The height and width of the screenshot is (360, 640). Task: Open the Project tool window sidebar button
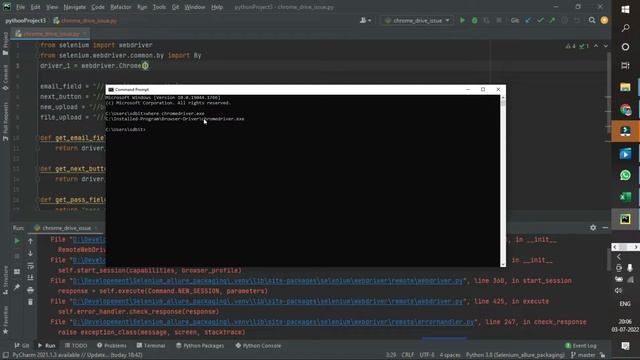5,44
